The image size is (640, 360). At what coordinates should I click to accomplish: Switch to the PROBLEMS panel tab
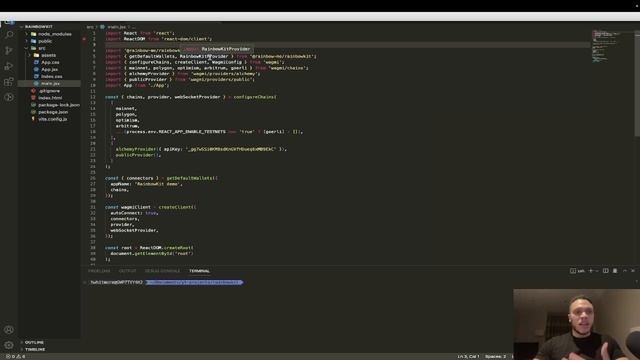coord(99,271)
